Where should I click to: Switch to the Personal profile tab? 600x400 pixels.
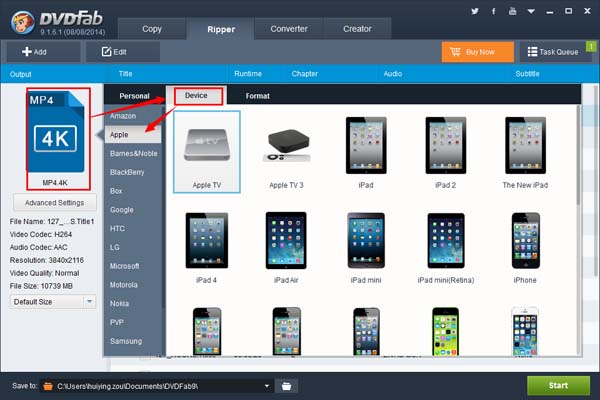click(x=134, y=96)
